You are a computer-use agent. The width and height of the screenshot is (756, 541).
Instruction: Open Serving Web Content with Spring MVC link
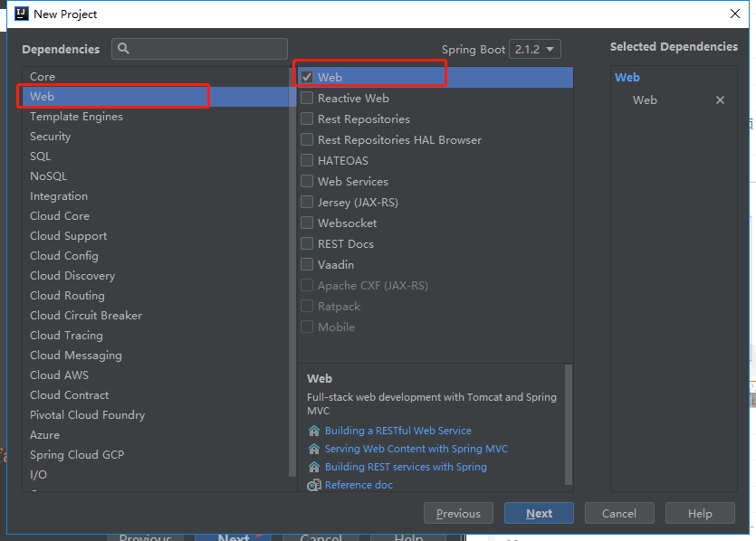coord(416,449)
